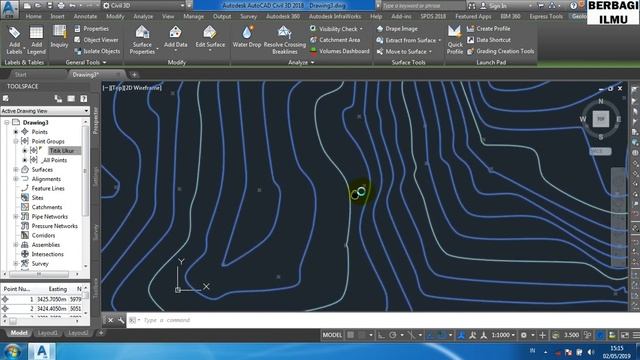
Task: Switch to the Analyze ribbon tab
Action: point(143,16)
